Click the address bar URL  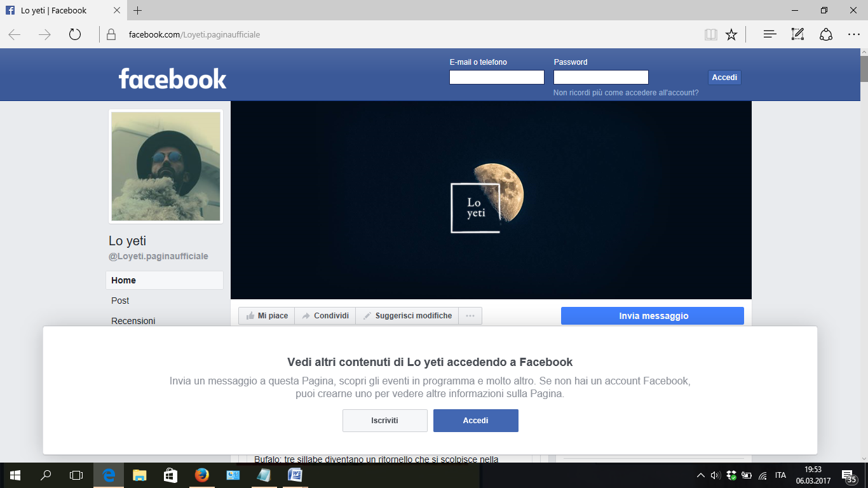[x=194, y=34]
